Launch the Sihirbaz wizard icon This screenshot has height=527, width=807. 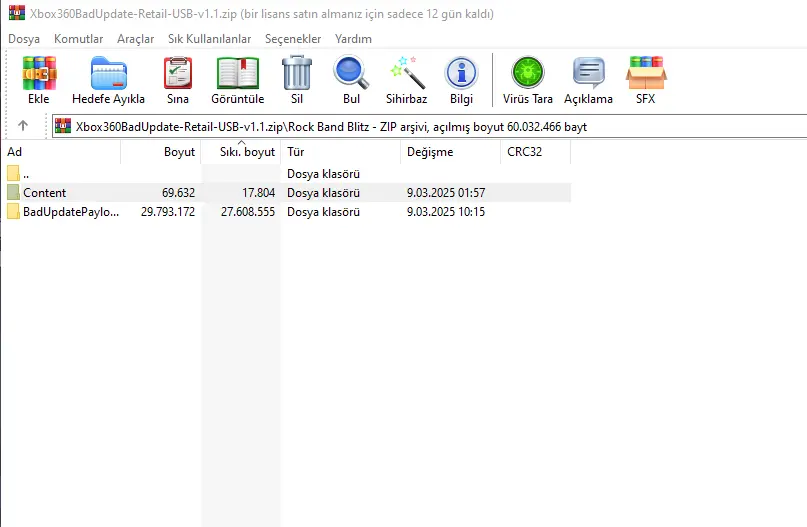[407, 73]
